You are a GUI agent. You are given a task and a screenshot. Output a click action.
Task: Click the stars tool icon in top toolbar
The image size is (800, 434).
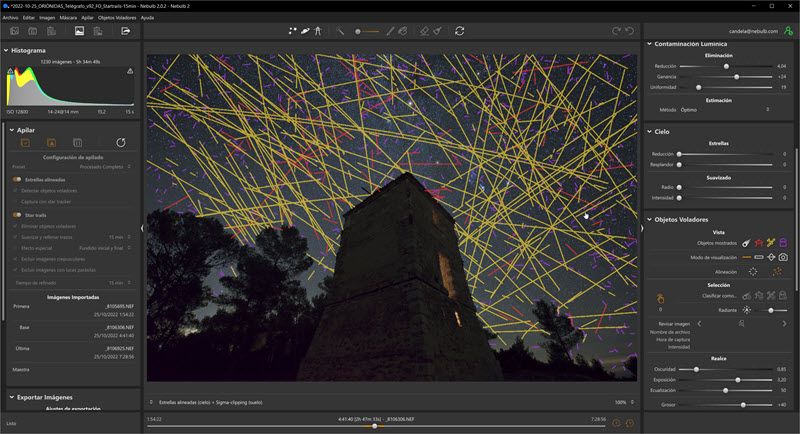pyautogui.click(x=292, y=31)
